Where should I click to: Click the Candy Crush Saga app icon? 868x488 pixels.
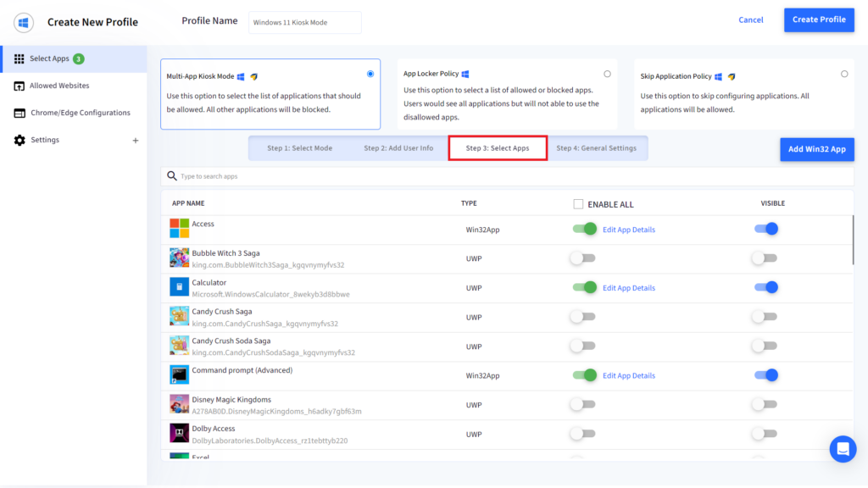pos(180,317)
